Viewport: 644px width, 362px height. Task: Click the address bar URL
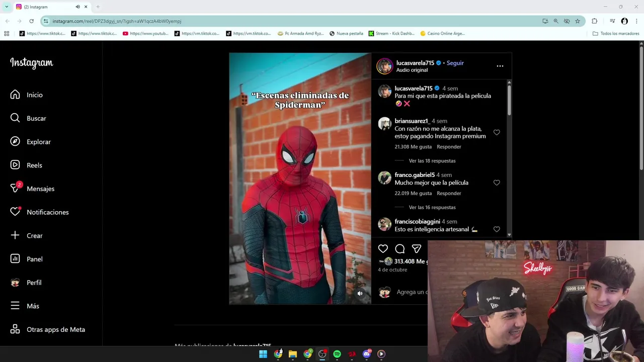[117, 21]
